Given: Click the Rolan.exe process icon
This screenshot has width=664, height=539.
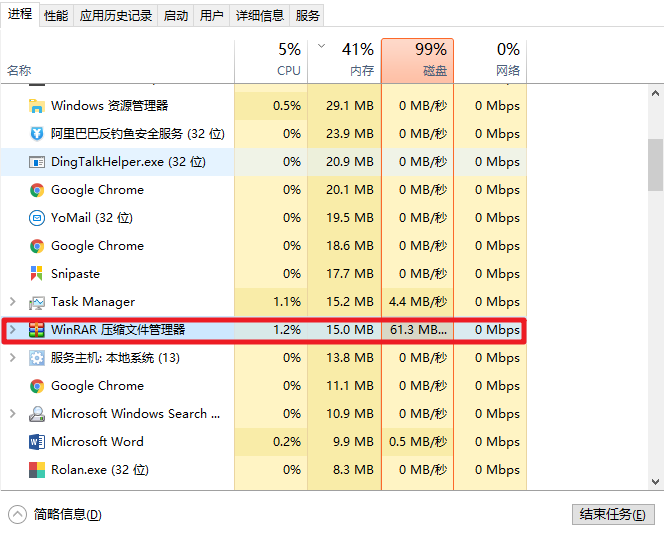Looking at the screenshot, I should 37,469.
